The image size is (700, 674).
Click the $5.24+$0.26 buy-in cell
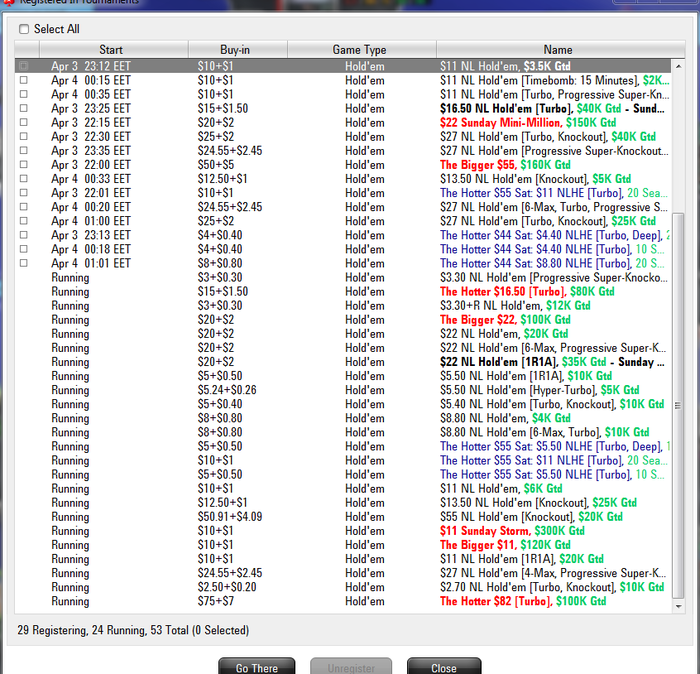[227, 390]
